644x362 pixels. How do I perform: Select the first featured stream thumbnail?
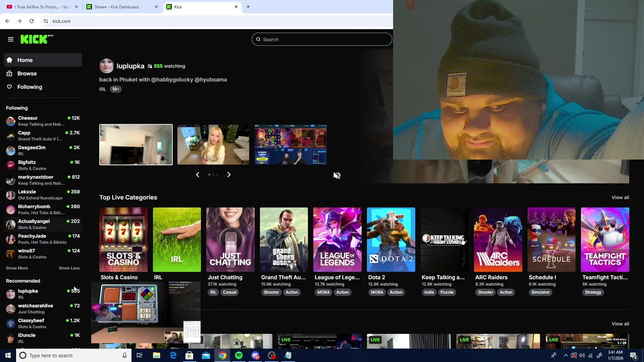[136, 145]
